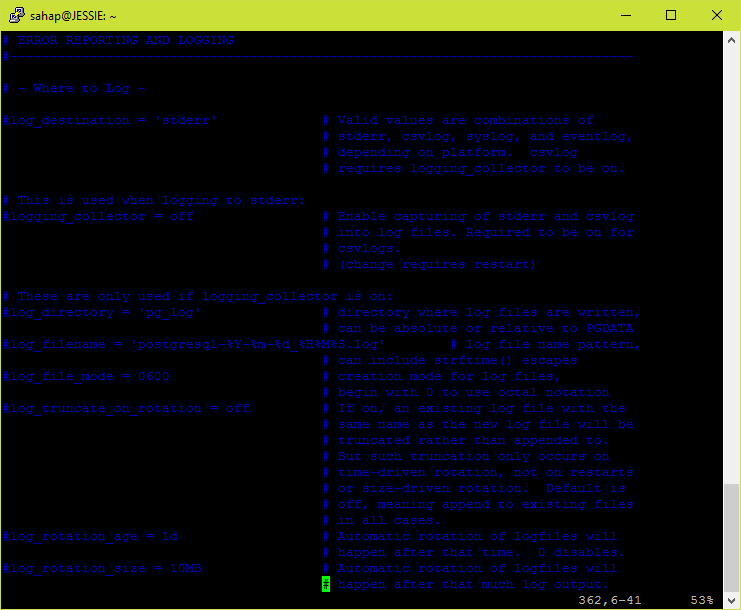Click '# same name as the new log file will be'
This screenshot has width=741, height=610.
pos(478,424)
